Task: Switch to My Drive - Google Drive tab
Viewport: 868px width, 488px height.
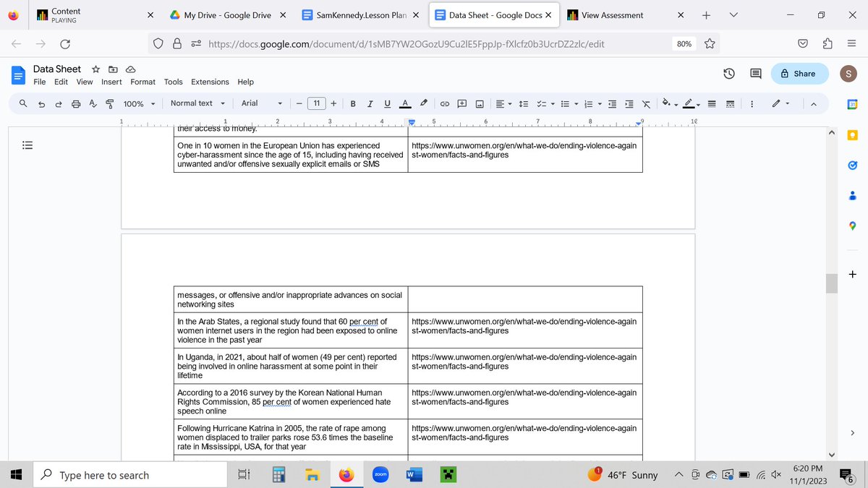Action: tap(229, 14)
